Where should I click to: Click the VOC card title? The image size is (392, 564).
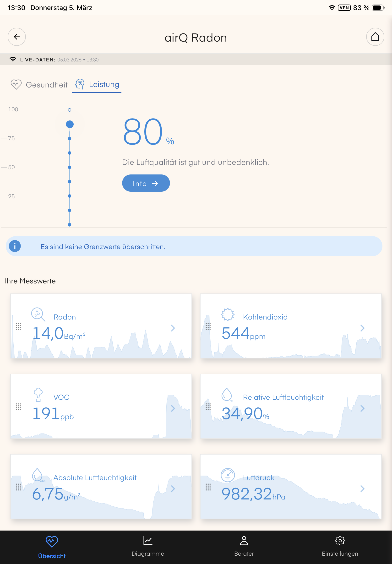coord(61,397)
